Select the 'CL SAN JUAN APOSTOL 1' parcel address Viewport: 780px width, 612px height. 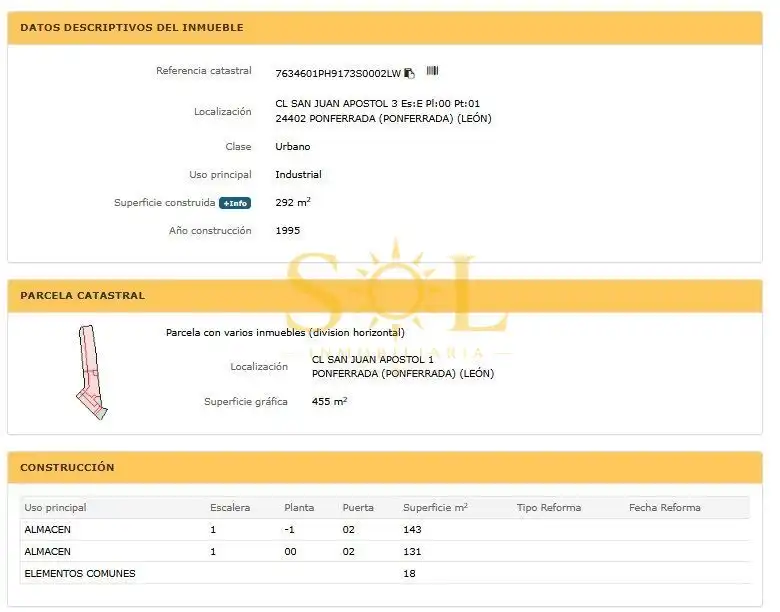pyautogui.click(x=373, y=359)
